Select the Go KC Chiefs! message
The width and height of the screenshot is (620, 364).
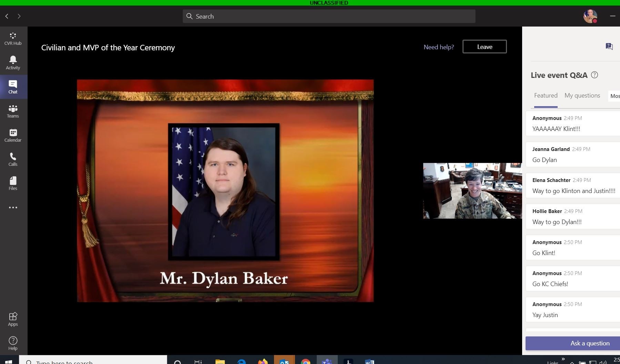coord(573,279)
